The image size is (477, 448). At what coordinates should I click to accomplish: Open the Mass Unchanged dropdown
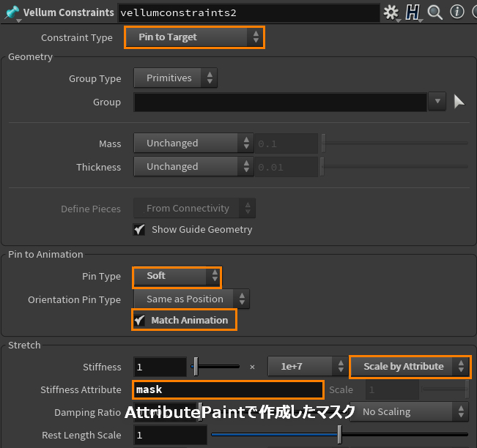click(x=193, y=143)
